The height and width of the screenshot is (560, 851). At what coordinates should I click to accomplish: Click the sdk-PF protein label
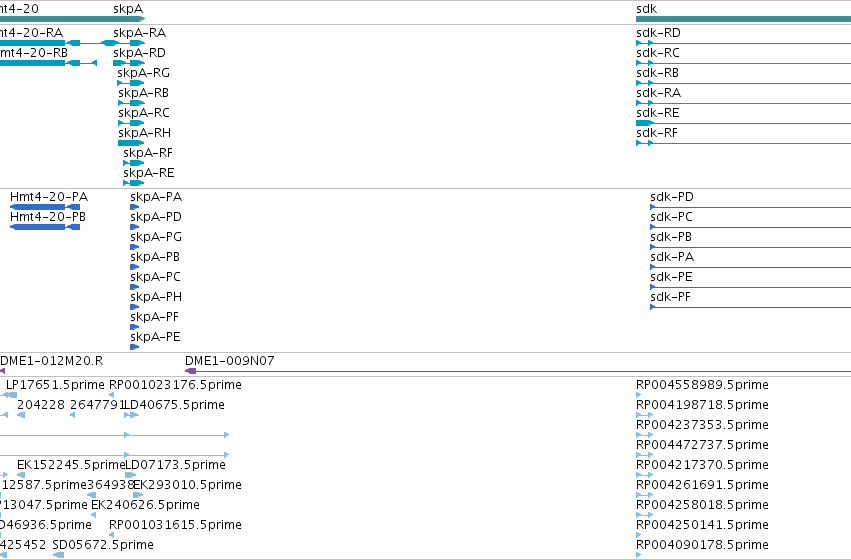coord(670,297)
